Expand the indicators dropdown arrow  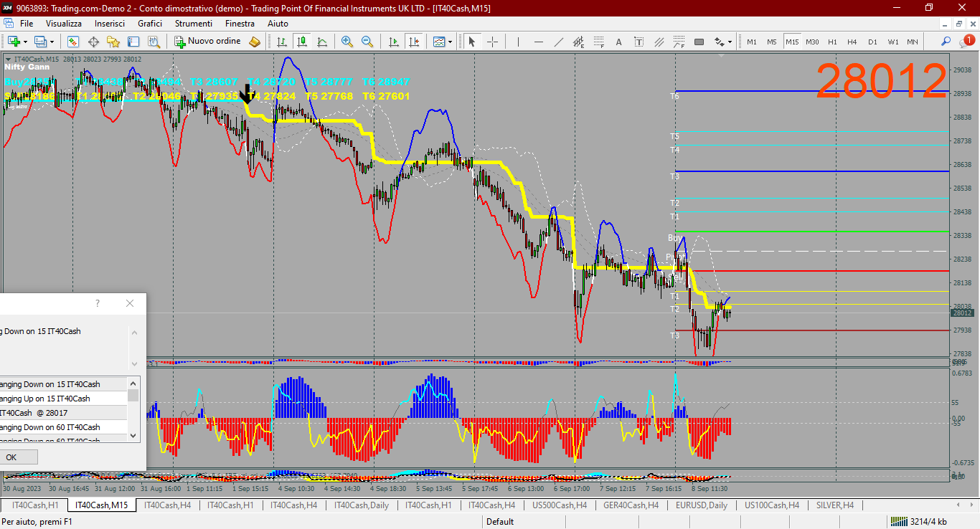click(x=451, y=42)
